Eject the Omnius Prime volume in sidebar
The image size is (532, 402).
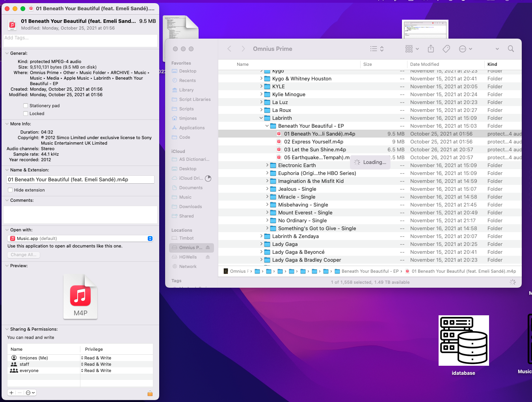pyautogui.click(x=208, y=248)
